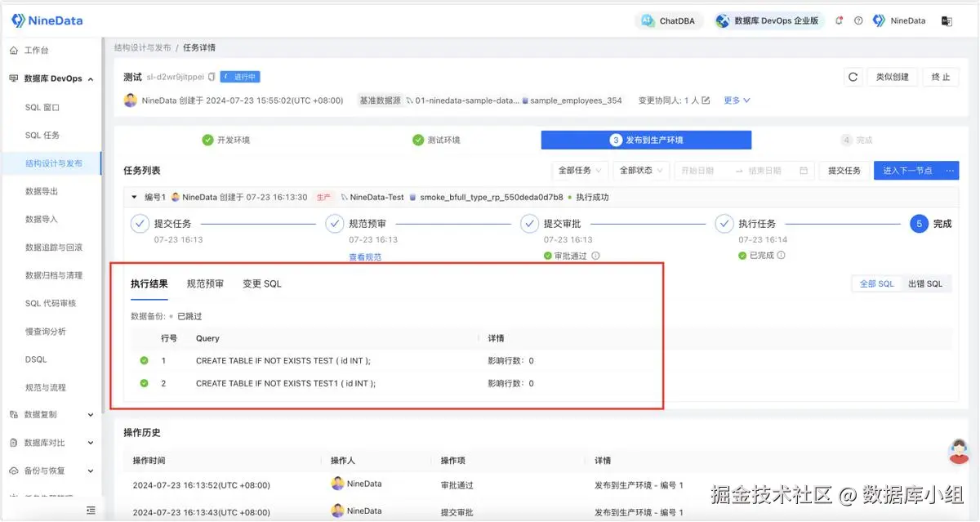
Task: Select the 开发环境 stage
Action: click(226, 140)
